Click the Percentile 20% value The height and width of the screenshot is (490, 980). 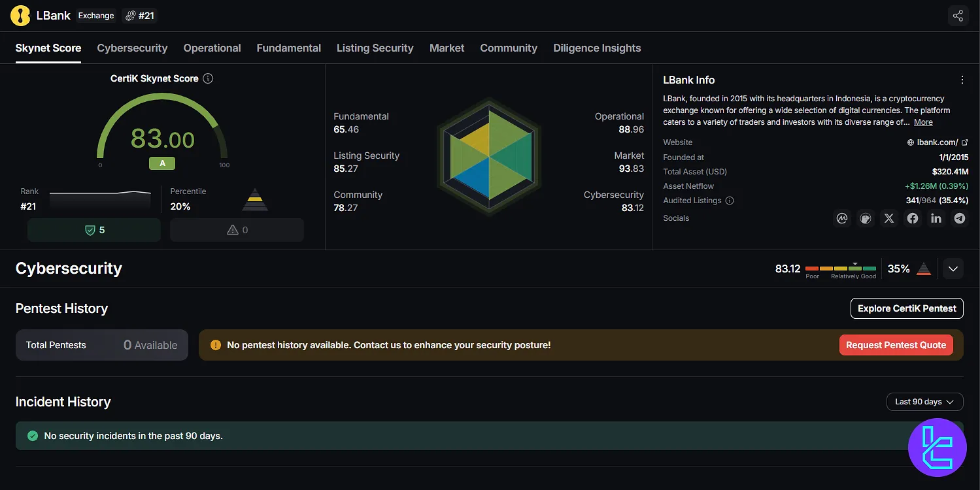pyautogui.click(x=180, y=206)
